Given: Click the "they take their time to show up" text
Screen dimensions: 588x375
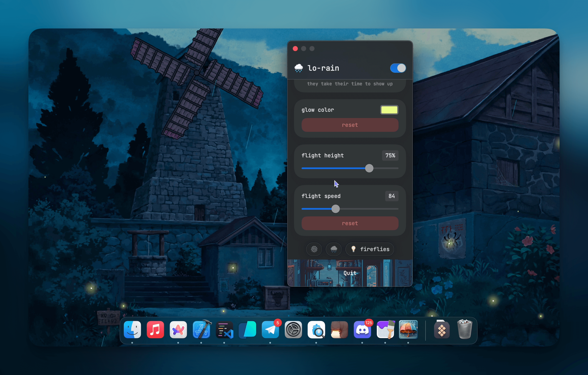Looking at the screenshot, I should [350, 84].
